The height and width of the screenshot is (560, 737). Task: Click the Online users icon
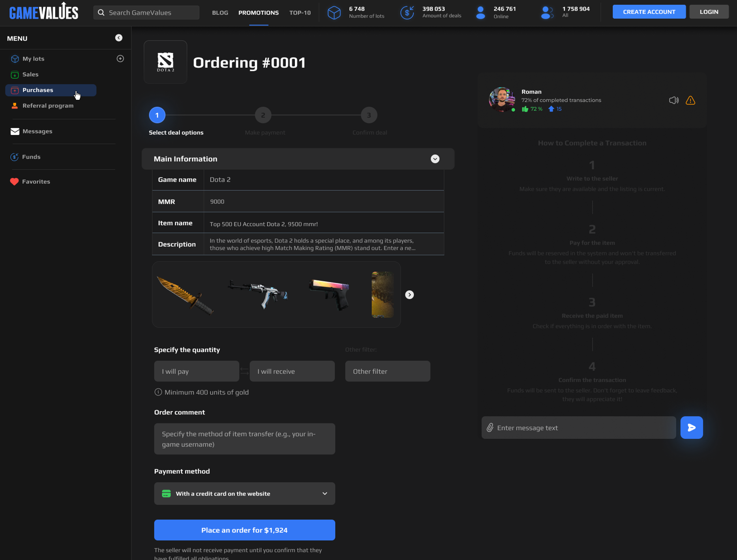(480, 13)
